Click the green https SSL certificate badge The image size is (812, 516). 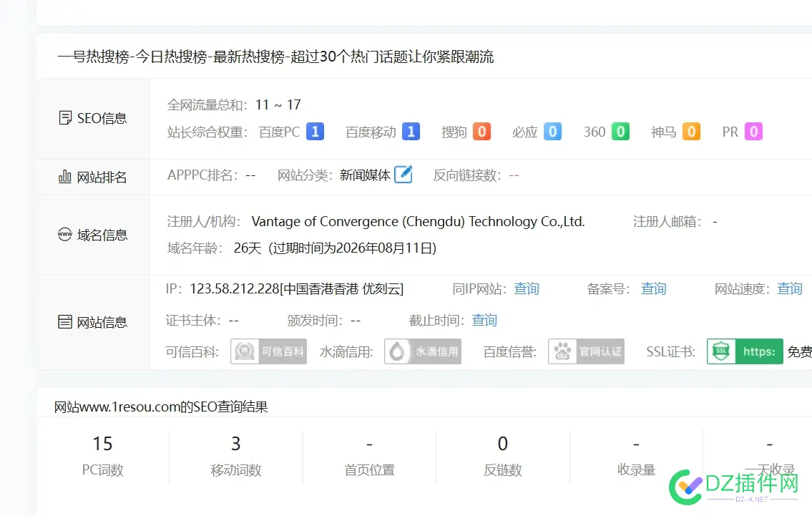(x=744, y=351)
